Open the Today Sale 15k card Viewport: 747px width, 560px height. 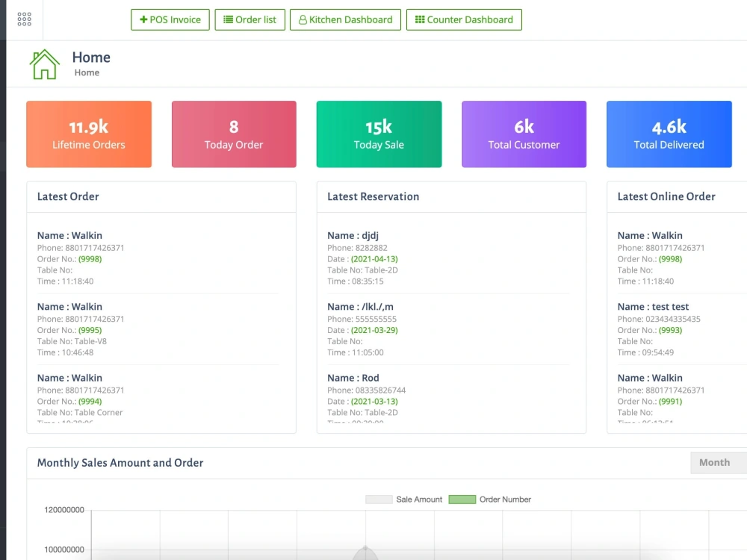[379, 134]
